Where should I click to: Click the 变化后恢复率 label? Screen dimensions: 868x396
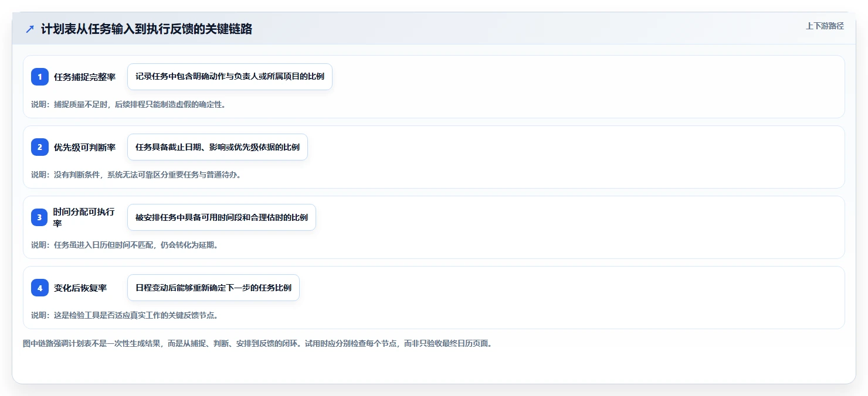[x=80, y=288]
